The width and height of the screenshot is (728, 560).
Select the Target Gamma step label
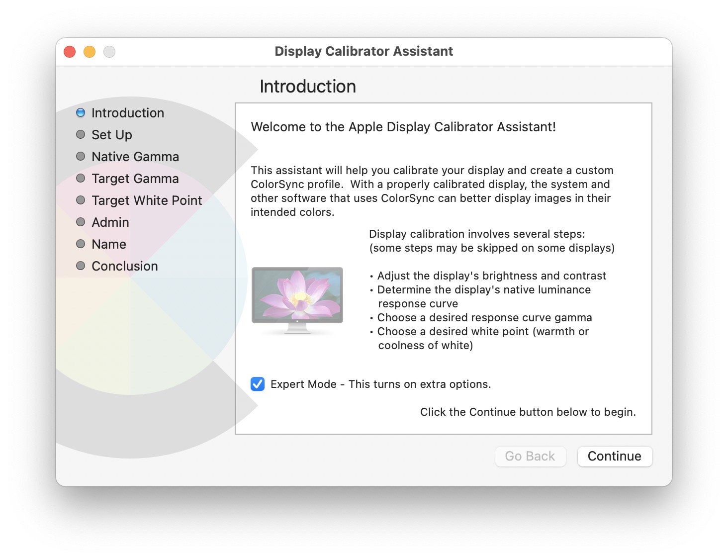[135, 179]
